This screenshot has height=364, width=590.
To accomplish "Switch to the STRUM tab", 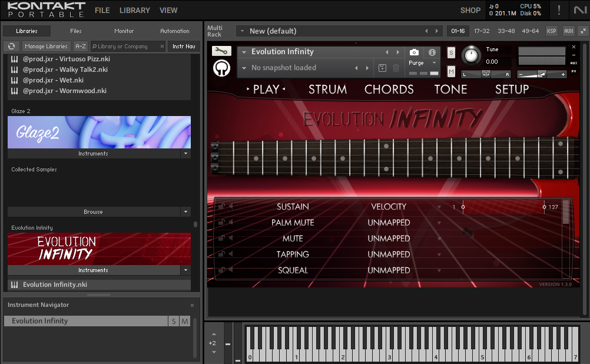I will (x=327, y=89).
